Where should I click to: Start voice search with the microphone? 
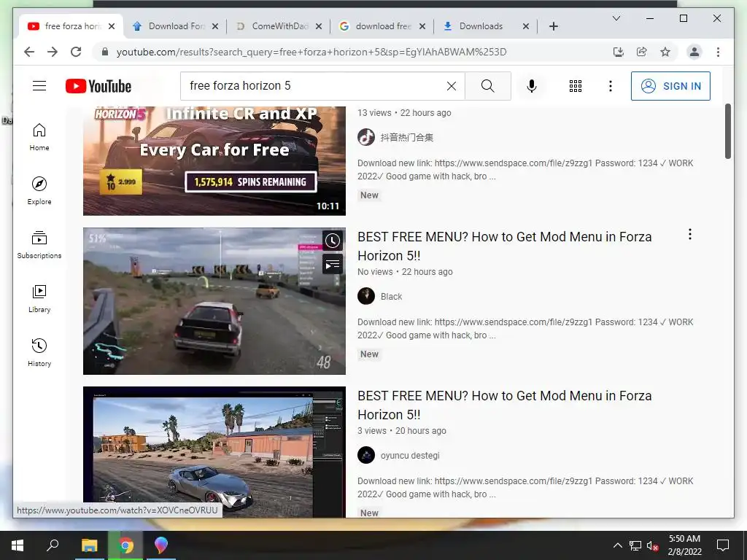pyautogui.click(x=532, y=86)
